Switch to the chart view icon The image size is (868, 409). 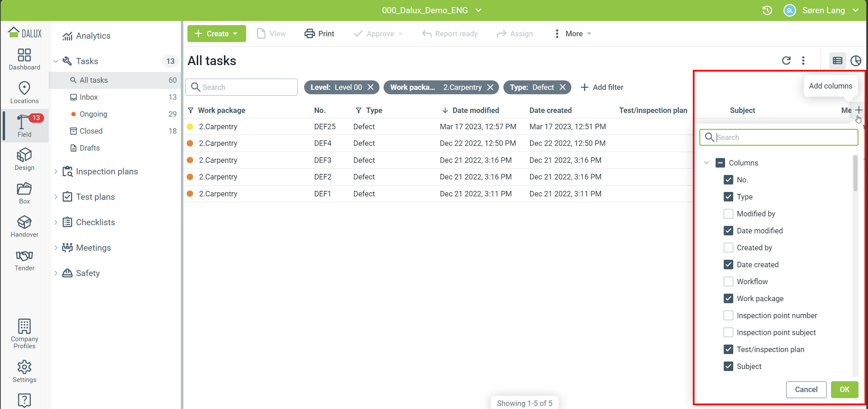[x=855, y=61]
